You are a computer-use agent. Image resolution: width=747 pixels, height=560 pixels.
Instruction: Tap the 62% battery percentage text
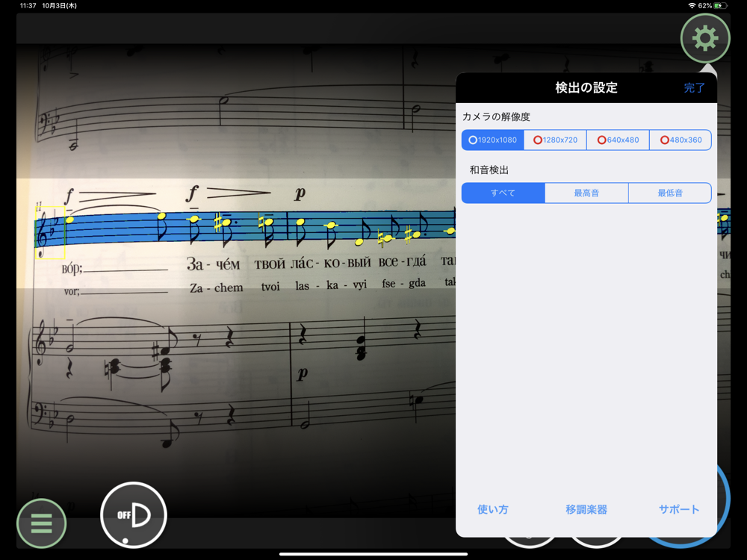tap(704, 6)
